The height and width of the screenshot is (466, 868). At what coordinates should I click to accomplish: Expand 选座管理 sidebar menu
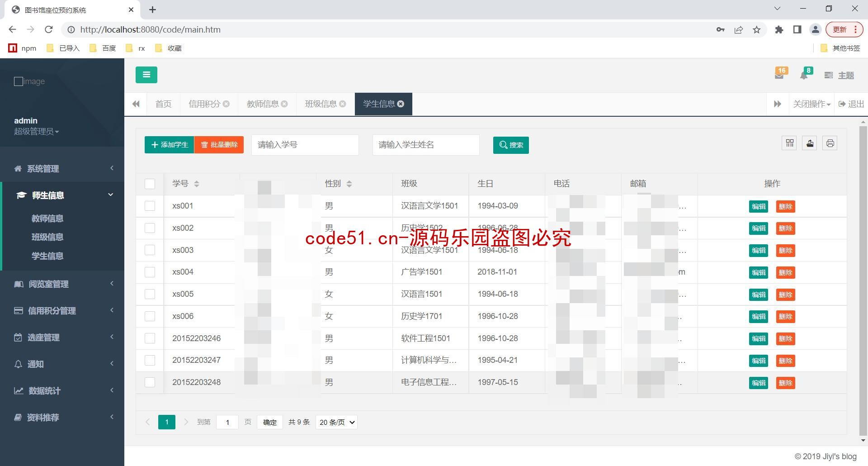(x=62, y=337)
